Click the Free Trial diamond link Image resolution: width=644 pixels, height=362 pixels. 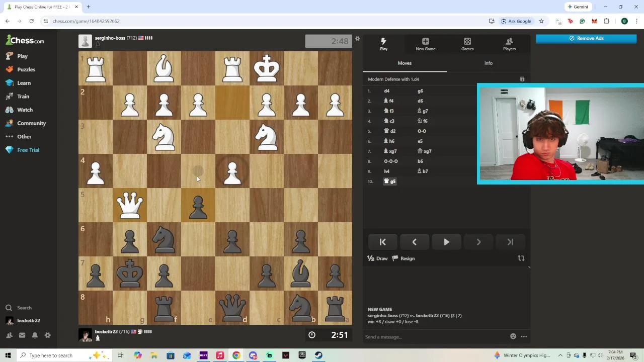[x=22, y=150]
